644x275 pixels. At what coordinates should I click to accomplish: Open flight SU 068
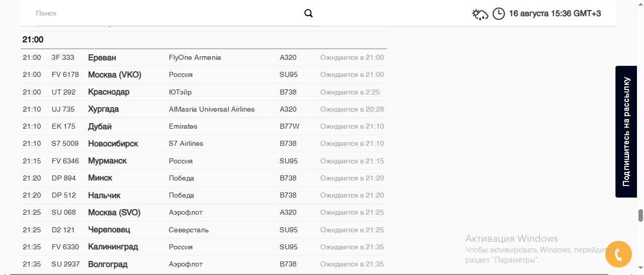coord(63,212)
